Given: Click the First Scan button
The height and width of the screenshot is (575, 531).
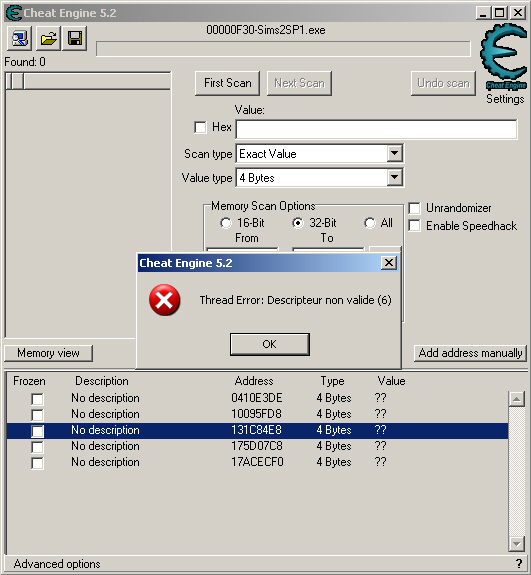Looking at the screenshot, I should click(x=227, y=83).
